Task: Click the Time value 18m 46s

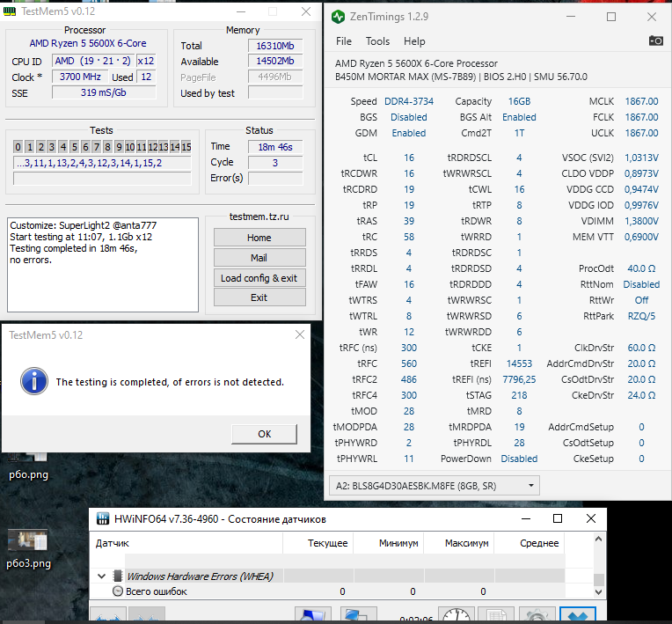Action: (x=275, y=147)
